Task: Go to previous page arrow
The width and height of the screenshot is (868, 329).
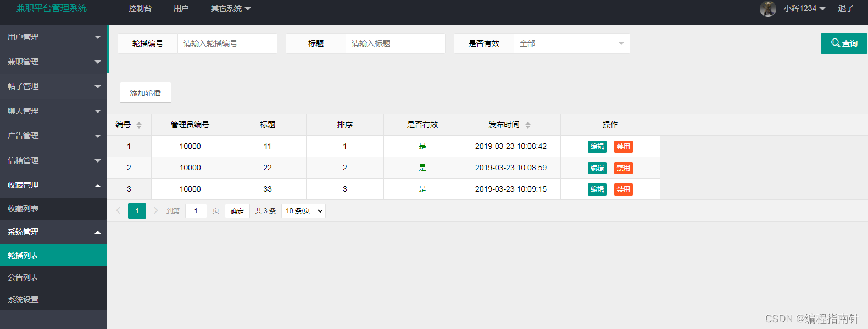Action: 118,210
